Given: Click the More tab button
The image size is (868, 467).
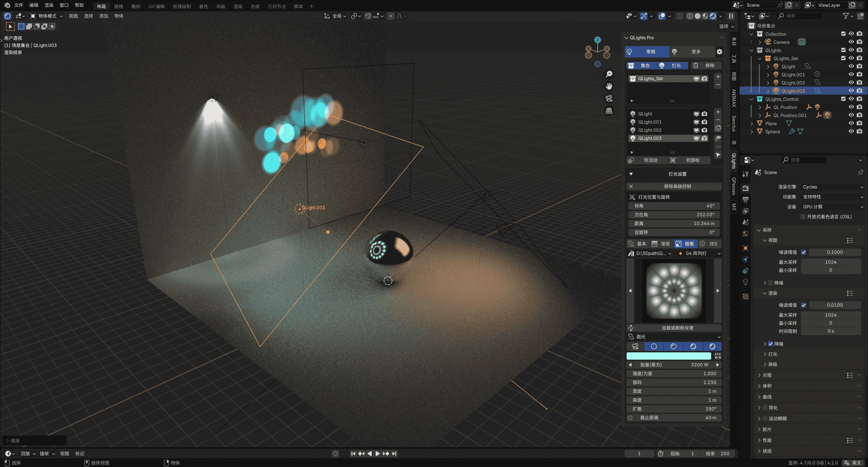Looking at the screenshot, I should (692, 52).
